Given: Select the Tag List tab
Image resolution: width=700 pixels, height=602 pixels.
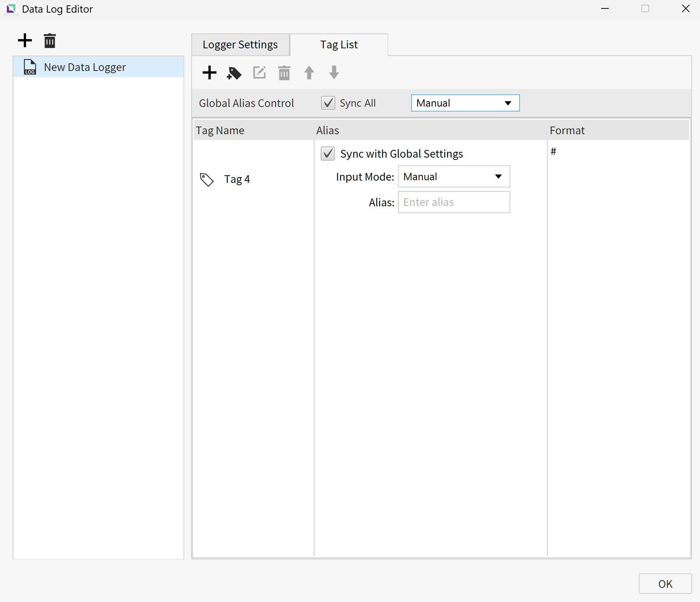Looking at the screenshot, I should pos(339,45).
